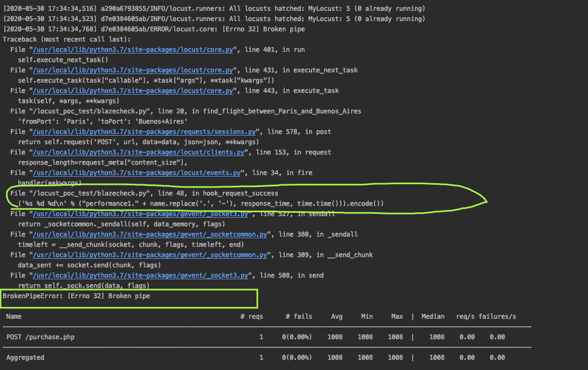Open _socketcommon.py link on line 309 row
The image size is (588, 370).
pyautogui.click(x=150, y=255)
